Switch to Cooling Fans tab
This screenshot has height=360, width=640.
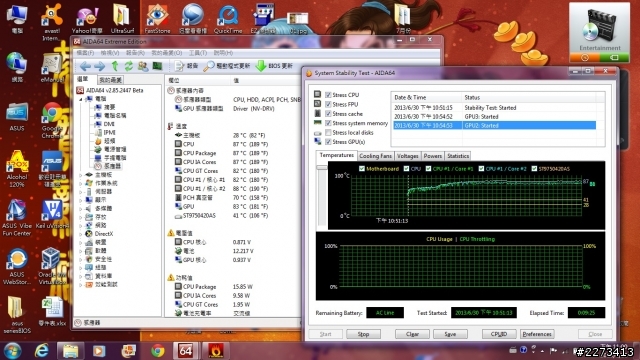click(x=375, y=156)
